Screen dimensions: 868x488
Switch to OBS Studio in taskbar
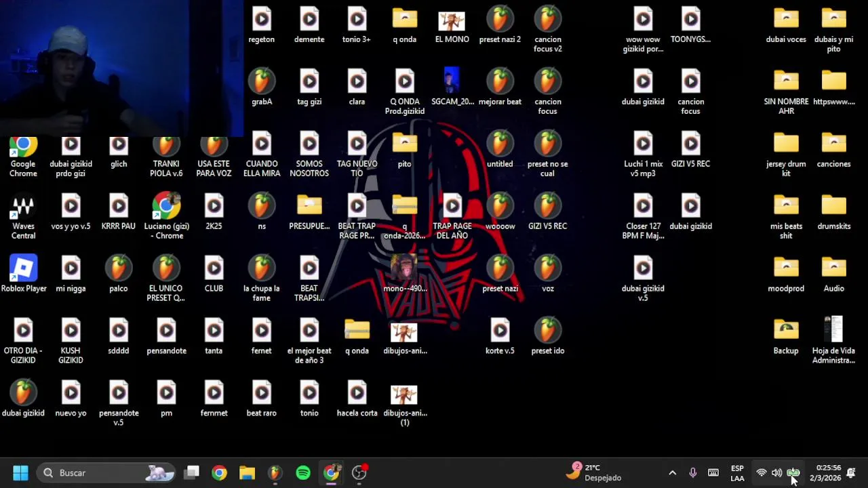[x=359, y=472]
